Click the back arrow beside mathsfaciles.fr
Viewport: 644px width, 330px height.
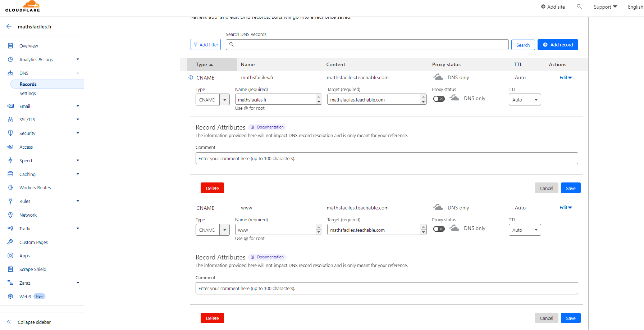9,27
